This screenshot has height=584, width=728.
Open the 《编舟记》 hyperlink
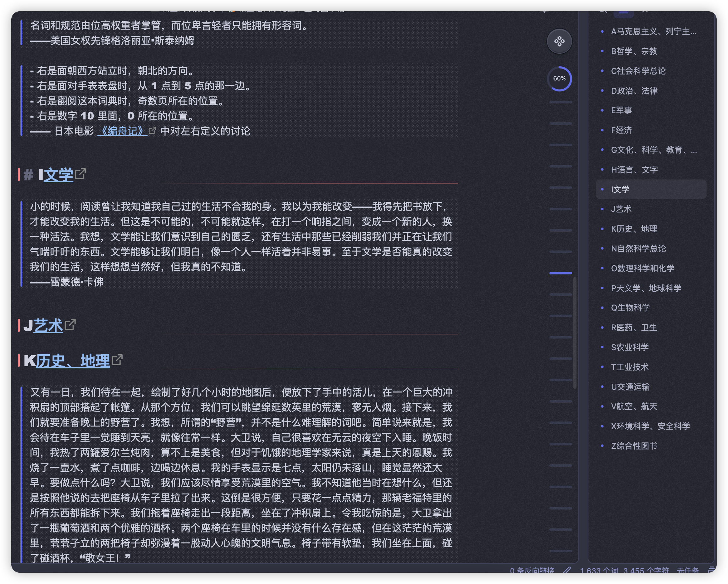point(122,131)
